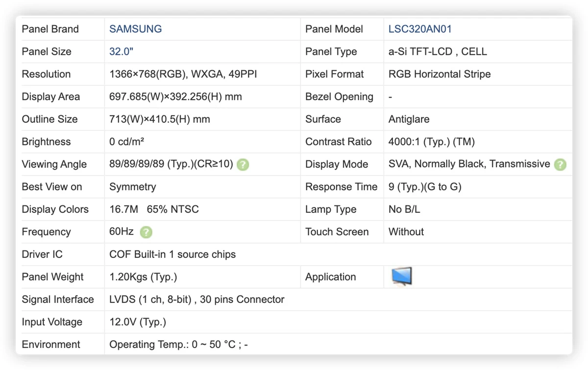
Task: Click the Outline Size value 713(W)×410.5(H)
Action: [x=160, y=119]
